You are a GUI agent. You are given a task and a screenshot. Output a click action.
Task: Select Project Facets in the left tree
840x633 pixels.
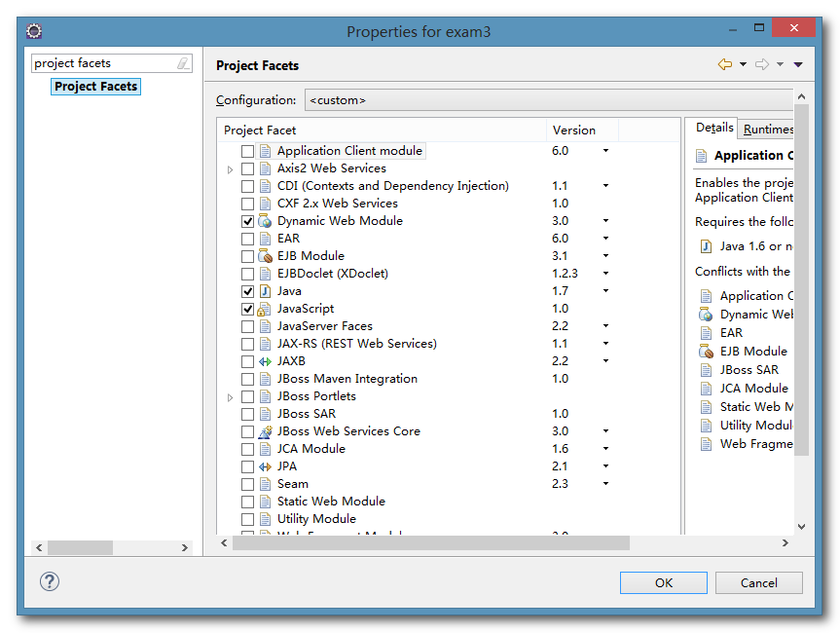coord(96,87)
